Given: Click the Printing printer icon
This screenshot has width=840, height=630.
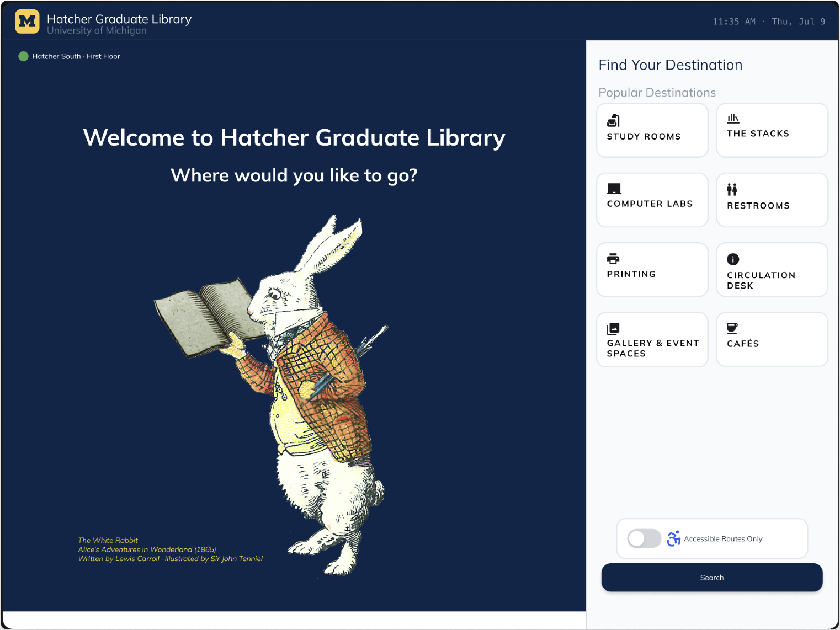Looking at the screenshot, I should click(613, 258).
